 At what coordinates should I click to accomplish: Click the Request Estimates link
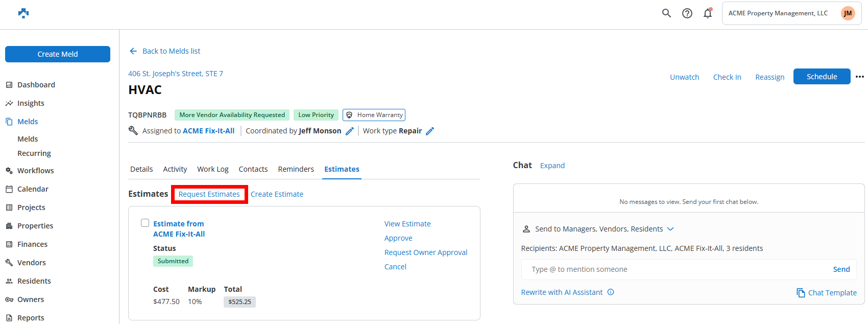pyautogui.click(x=209, y=194)
